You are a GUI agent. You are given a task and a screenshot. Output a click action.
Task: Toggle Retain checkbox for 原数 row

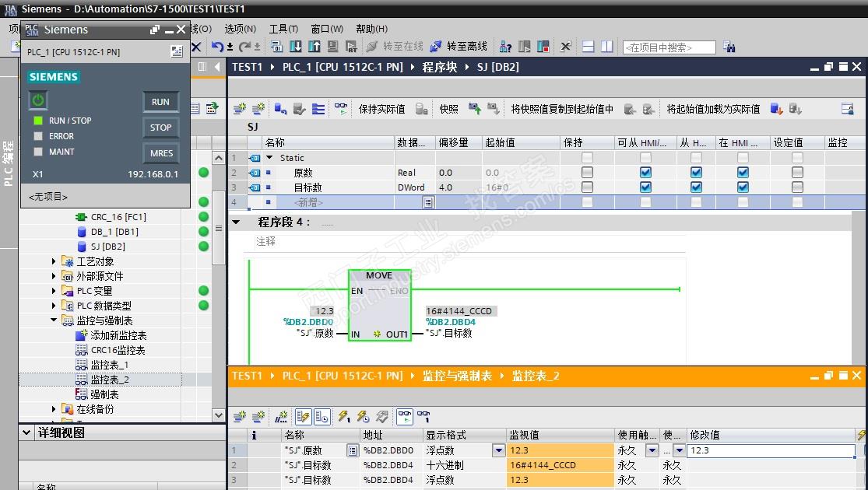click(587, 173)
